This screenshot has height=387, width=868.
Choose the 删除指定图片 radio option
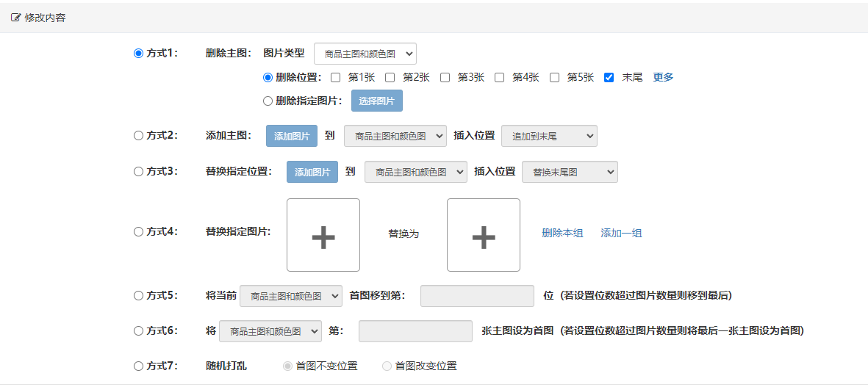(268, 101)
